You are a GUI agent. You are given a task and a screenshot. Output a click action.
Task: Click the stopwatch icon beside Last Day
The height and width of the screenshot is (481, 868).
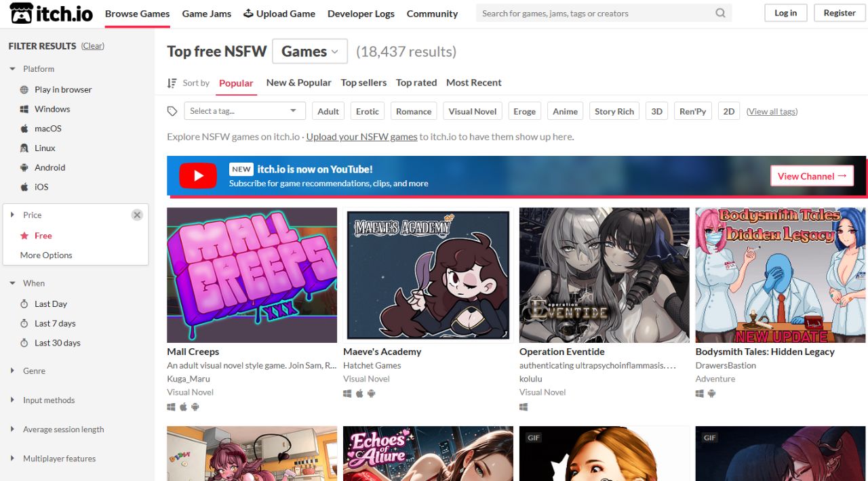24,304
